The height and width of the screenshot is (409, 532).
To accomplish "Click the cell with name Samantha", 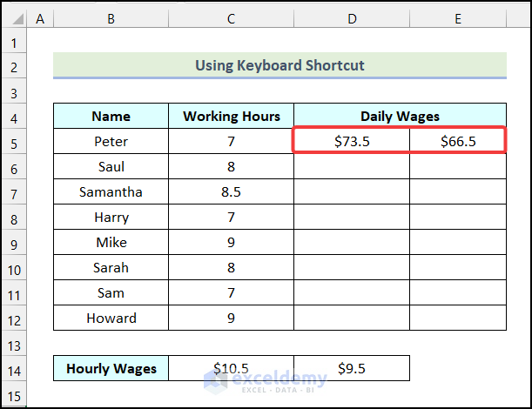I will click(x=111, y=191).
